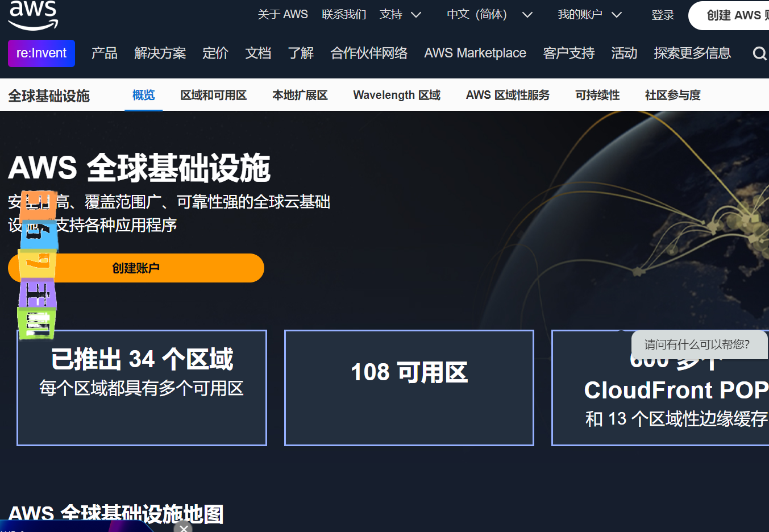The image size is (769, 532).
Task: Click the orange block atop the colorful stack
Action: (38, 205)
